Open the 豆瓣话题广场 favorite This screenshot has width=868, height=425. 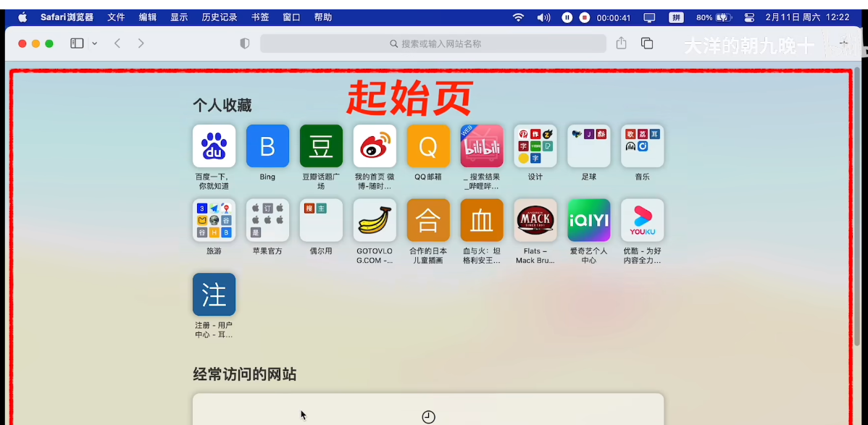click(321, 146)
